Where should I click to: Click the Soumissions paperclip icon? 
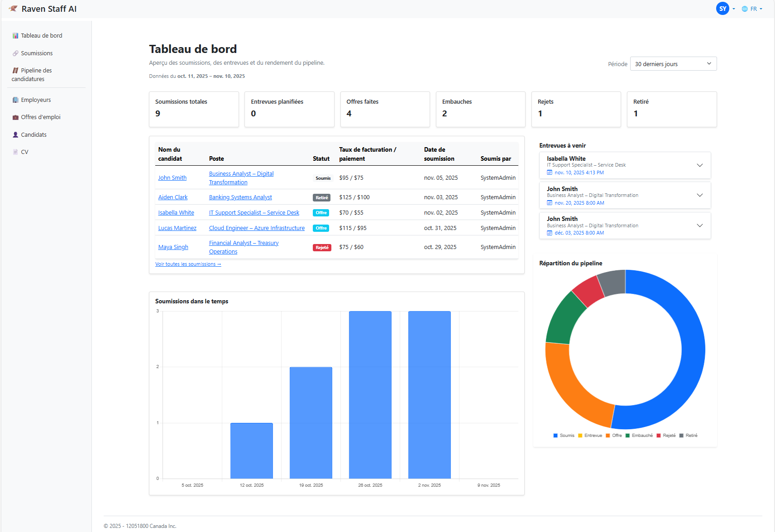click(x=15, y=53)
